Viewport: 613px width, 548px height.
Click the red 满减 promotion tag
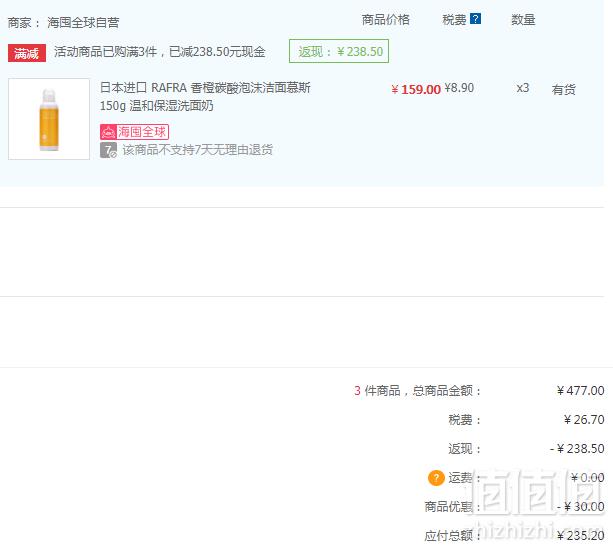pyautogui.click(x=27, y=53)
